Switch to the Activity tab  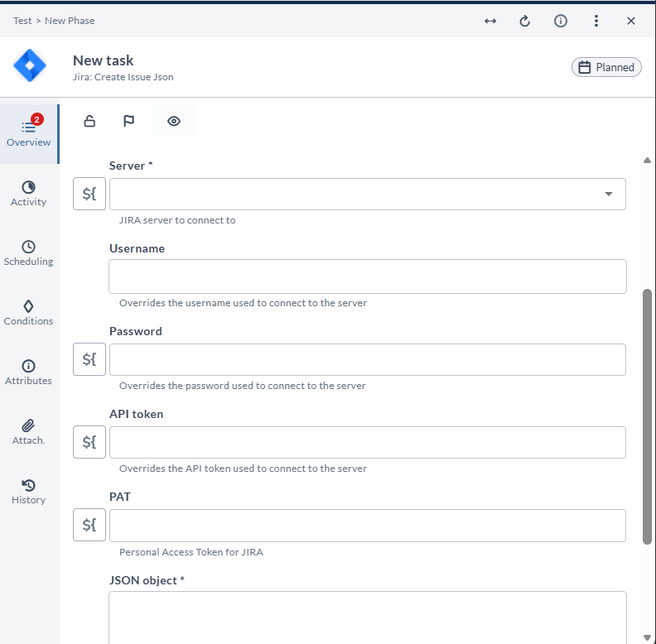pyautogui.click(x=28, y=194)
